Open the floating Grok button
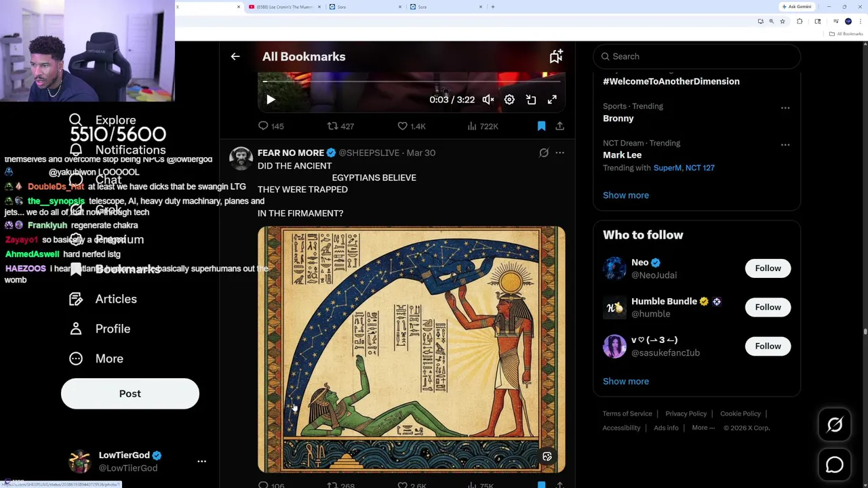 [x=835, y=425]
